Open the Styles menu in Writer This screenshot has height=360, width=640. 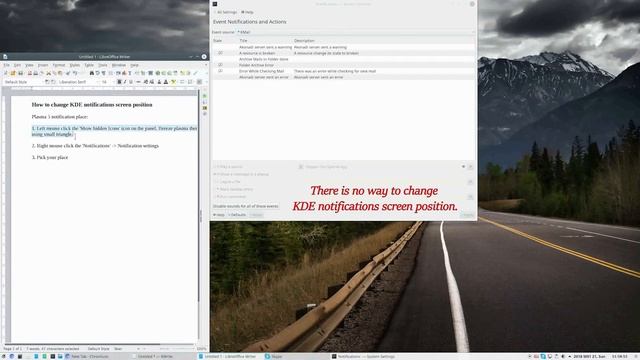(x=75, y=65)
